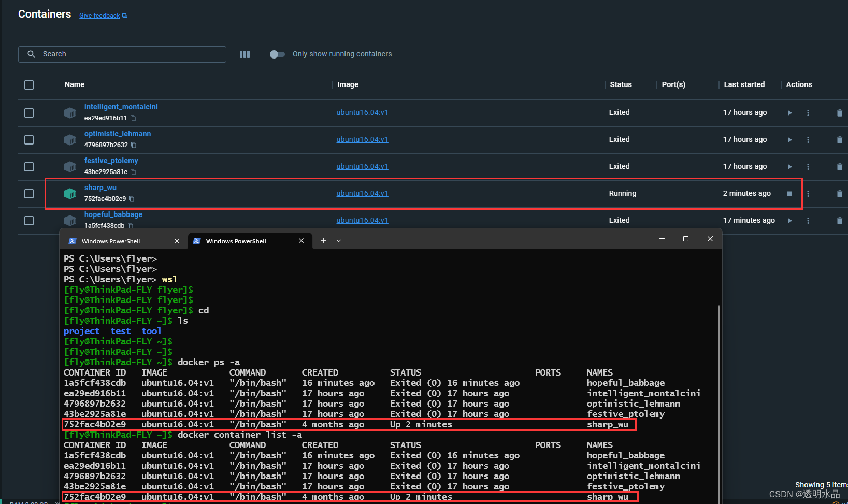Screen dimensions: 848x504
Task: Copy container ID 752fac4b02e9
Action: 132,199
